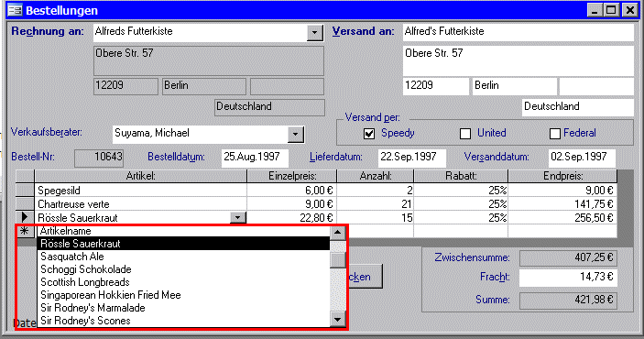644x339 pixels.
Task: Click the Summe value 421,98 €
Action: 568,301
